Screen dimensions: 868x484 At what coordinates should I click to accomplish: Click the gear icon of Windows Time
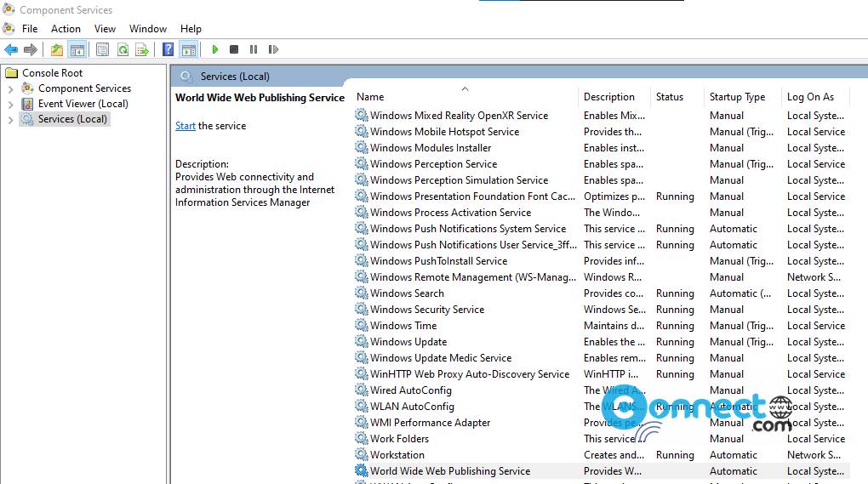(x=362, y=325)
